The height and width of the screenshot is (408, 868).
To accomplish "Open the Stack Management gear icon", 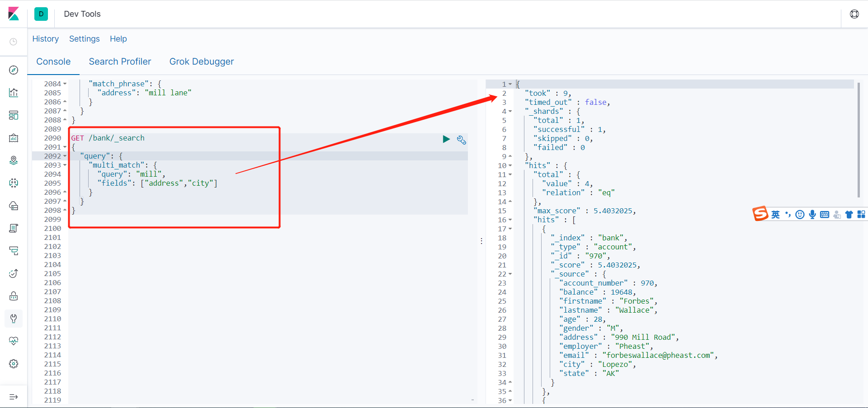I will click(14, 364).
